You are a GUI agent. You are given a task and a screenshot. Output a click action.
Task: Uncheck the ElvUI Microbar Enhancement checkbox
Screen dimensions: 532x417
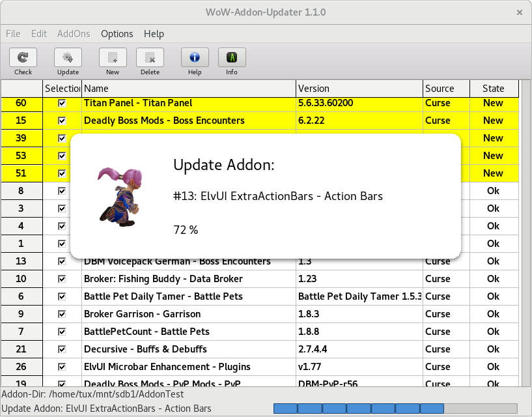[x=62, y=367]
